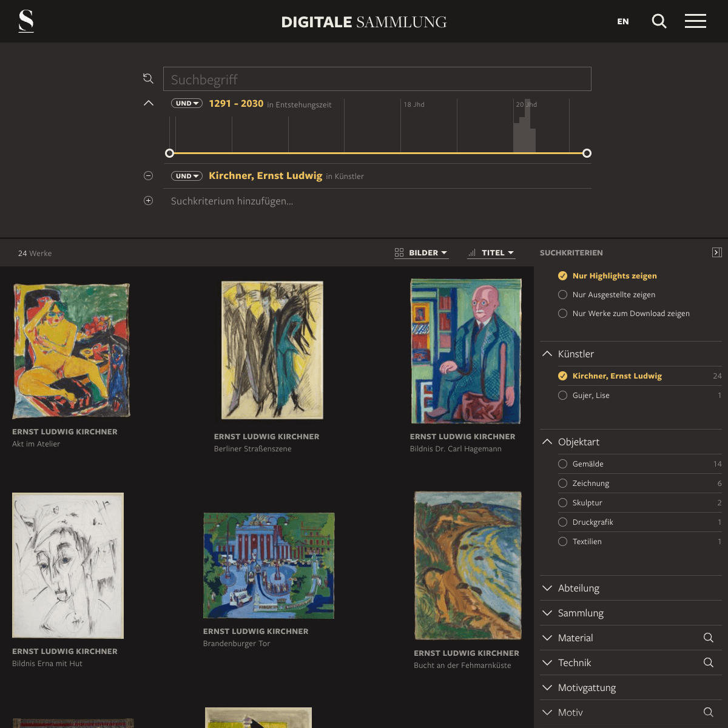Viewport: 728px width, 728px height.
Task: Filter by Textilien object type
Action: [x=639, y=541]
